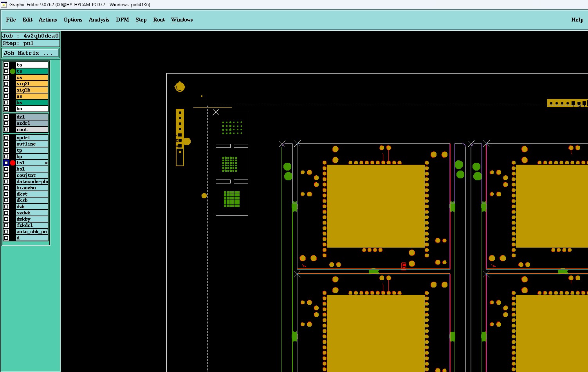Image resolution: width=588 pixels, height=372 pixels.
Task: Open the Rout menu
Action: pyautogui.click(x=159, y=20)
